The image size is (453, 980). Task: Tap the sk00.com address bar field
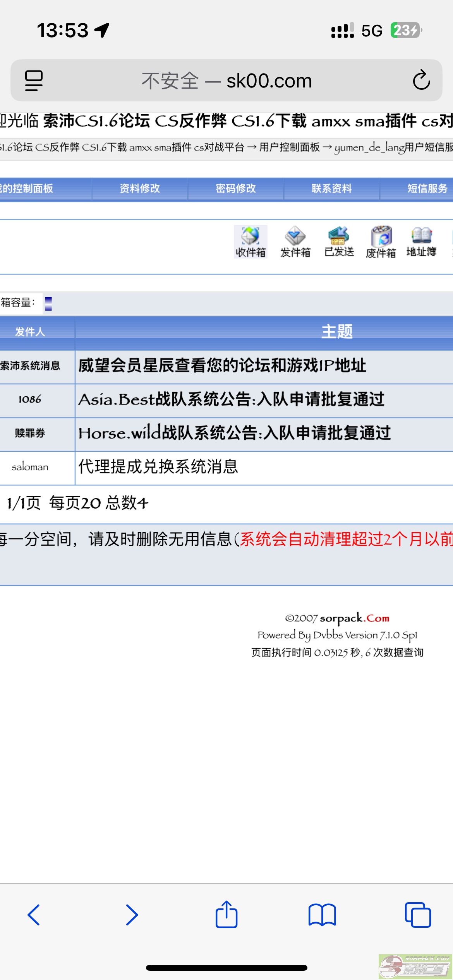tap(226, 81)
